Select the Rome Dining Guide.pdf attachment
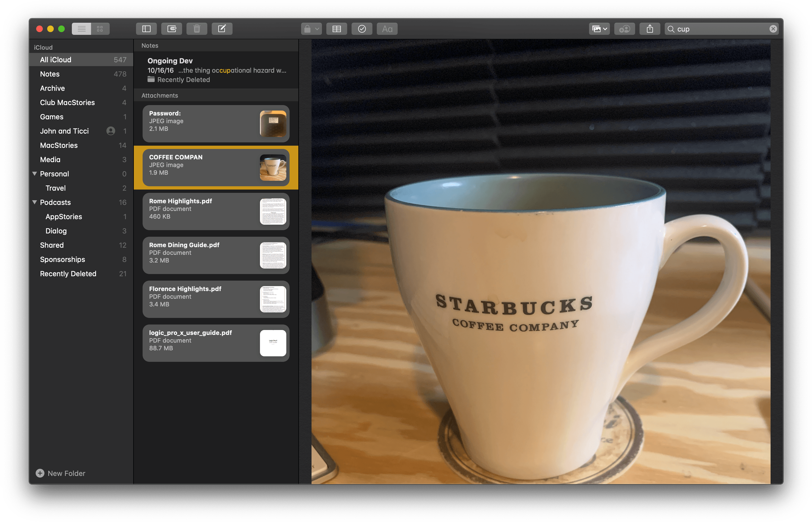This screenshot has height=522, width=812. 216,255
